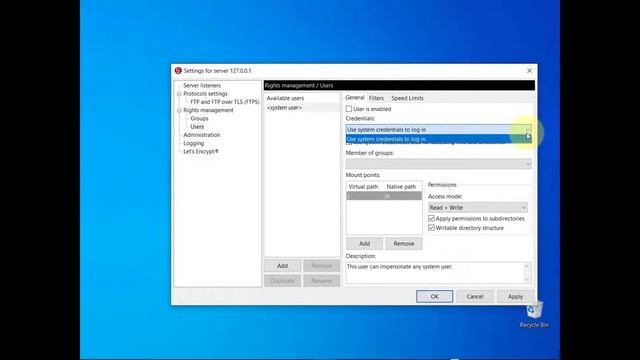640x360 pixels.
Task: Open the Recycle Bin desktop icon
Action: [x=534, y=315]
